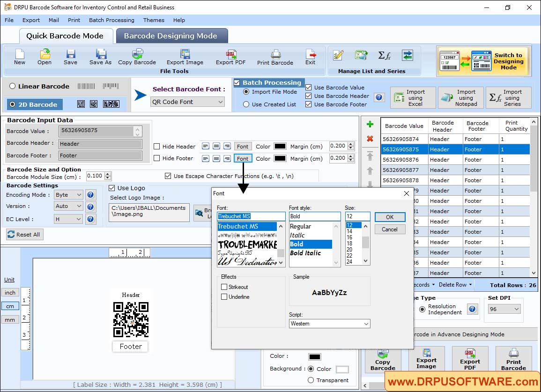Switch to Quick Barcode Mode tab

65,36
